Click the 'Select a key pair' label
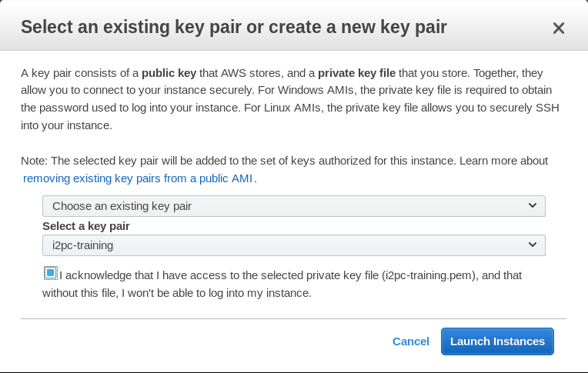 point(86,226)
